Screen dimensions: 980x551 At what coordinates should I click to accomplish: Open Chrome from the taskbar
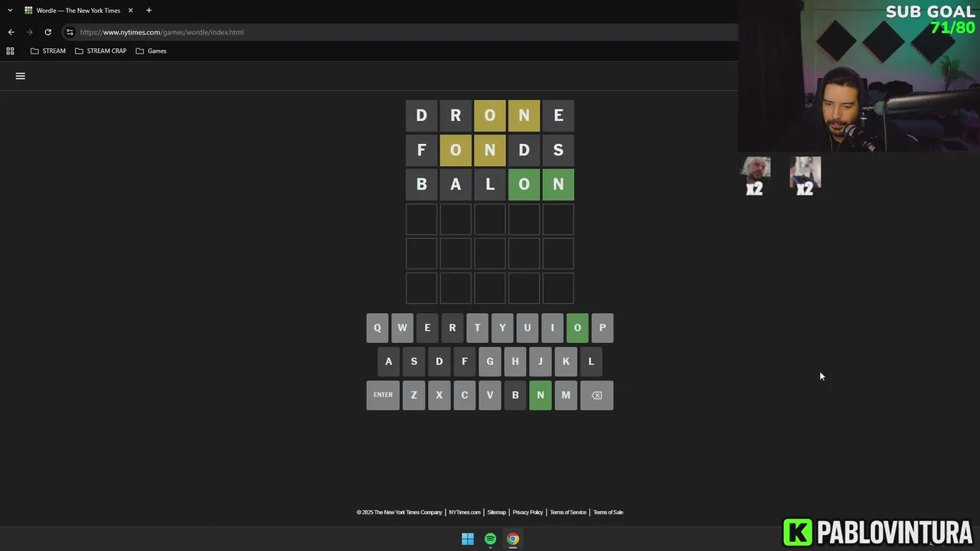click(x=513, y=539)
